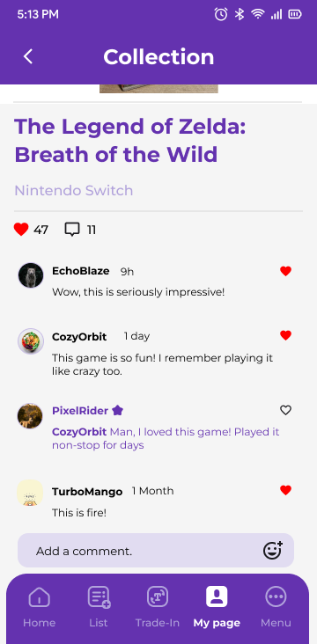Open EchoBlaze's username profile
This screenshot has height=644, width=317.
[81, 271]
